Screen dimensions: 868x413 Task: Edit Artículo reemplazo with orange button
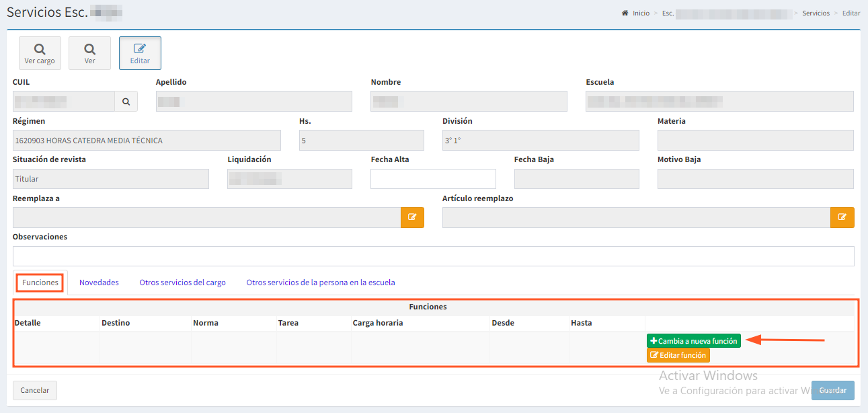[x=842, y=217]
